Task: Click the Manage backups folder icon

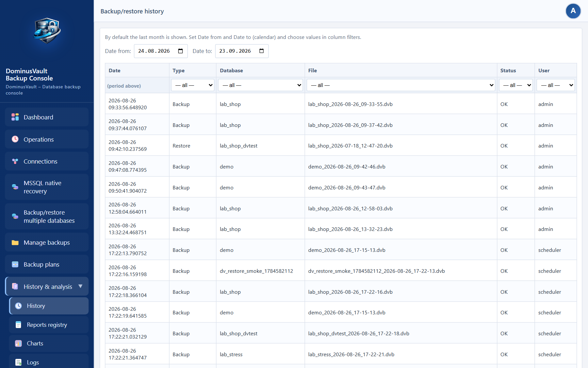Action: tap(15, 242)
